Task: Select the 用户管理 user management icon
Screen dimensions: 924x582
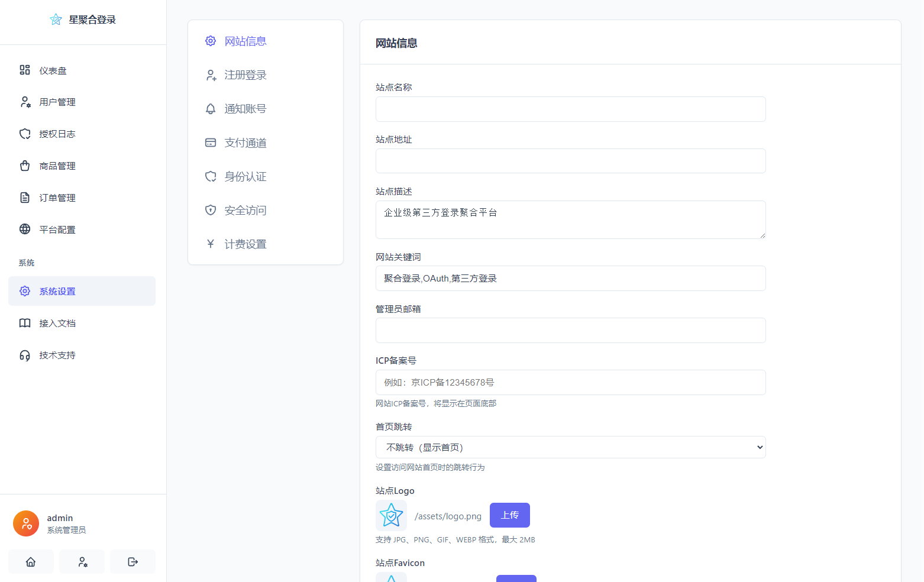Action: click(25, 102)
